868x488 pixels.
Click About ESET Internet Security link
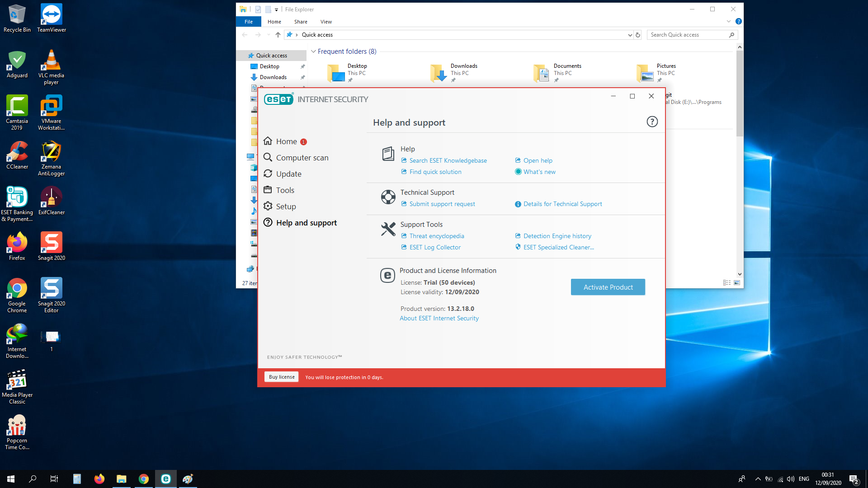click(x=439, y=318)
